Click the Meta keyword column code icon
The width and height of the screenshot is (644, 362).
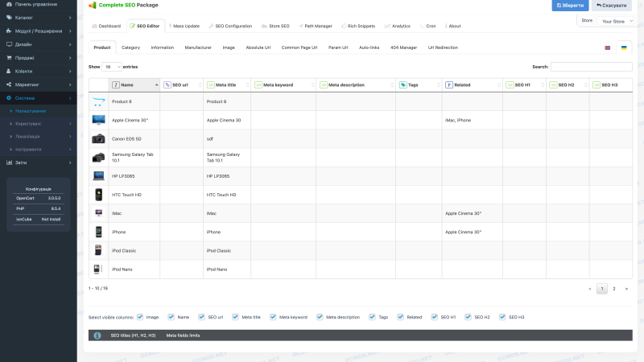pos(258,85)
